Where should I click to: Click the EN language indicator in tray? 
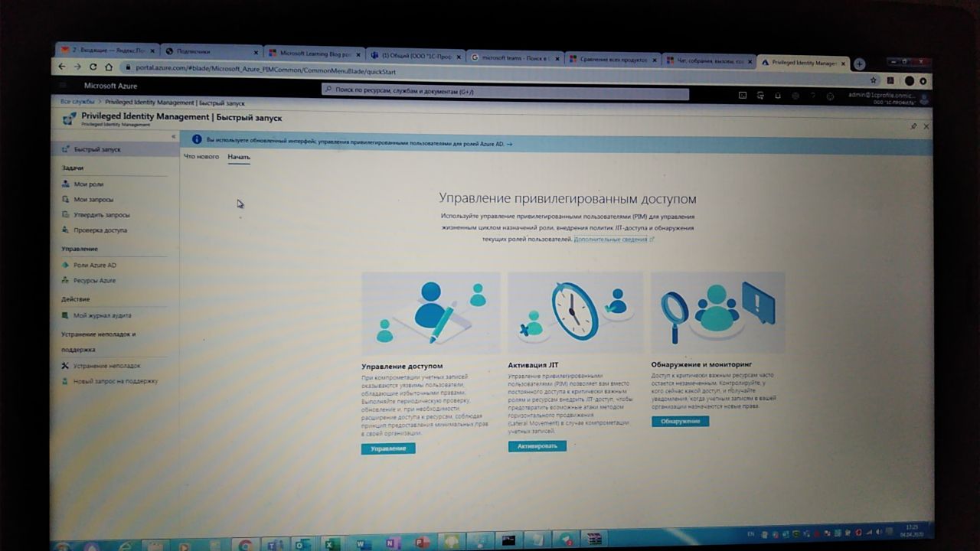click(750, 533)
